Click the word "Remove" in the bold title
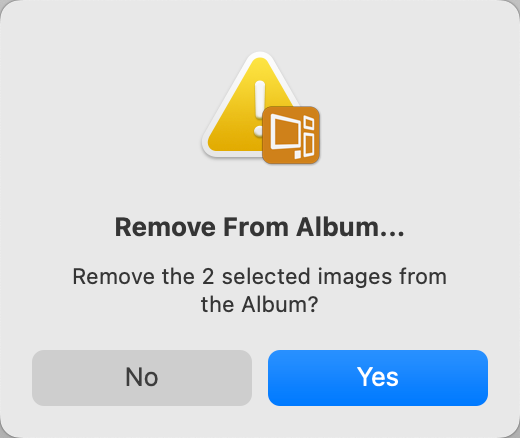 [x=165, y=227]
